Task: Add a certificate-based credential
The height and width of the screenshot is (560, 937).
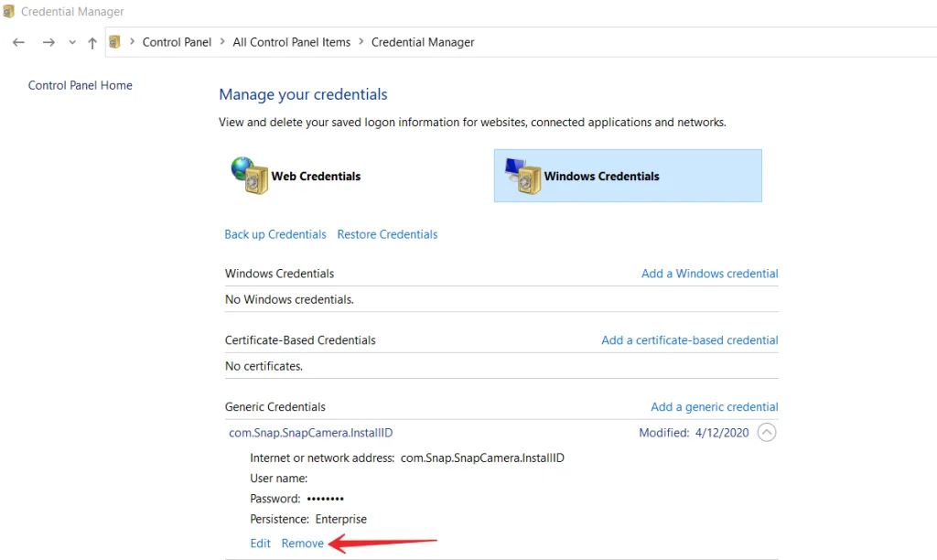Action: pos(690,340)
